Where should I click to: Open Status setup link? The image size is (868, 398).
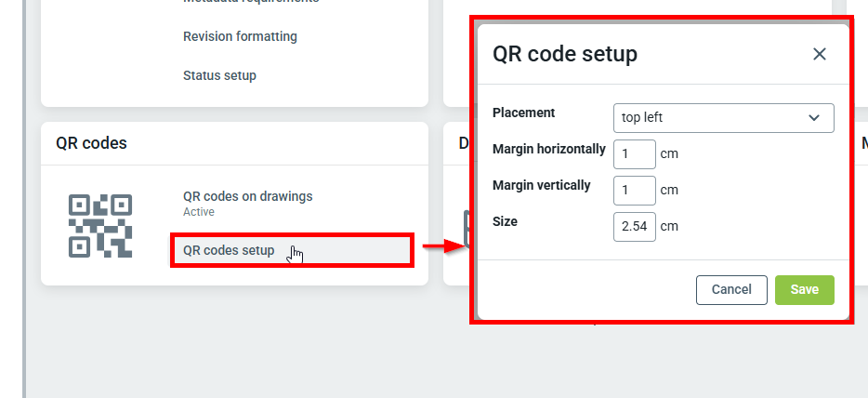(x=219, y=75)
